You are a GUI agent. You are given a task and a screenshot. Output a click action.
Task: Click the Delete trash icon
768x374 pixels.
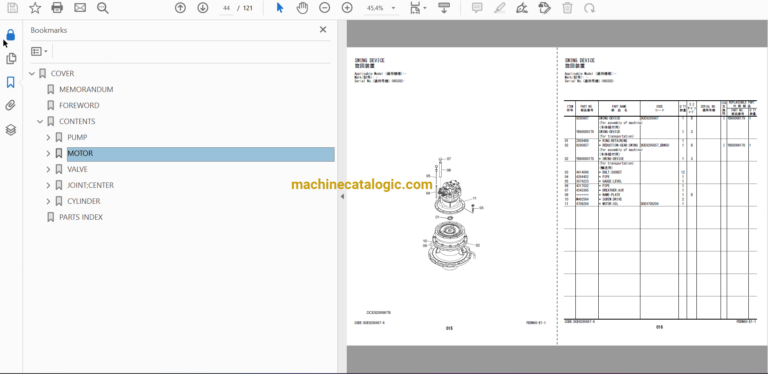pyautogui.click(x=567, y=8)
